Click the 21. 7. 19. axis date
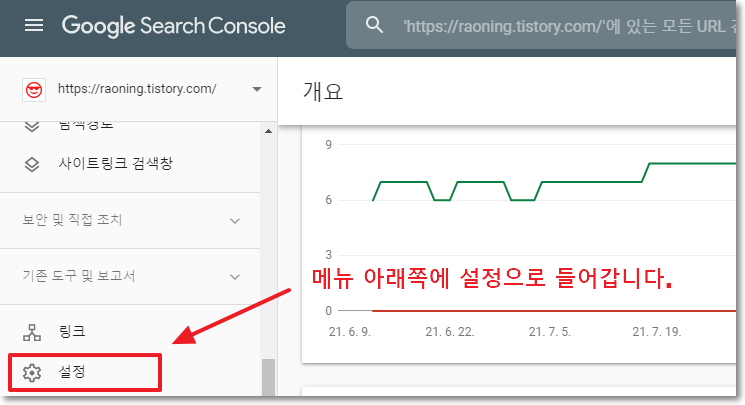This screenshot has width=745, height=405. [657, 332]
